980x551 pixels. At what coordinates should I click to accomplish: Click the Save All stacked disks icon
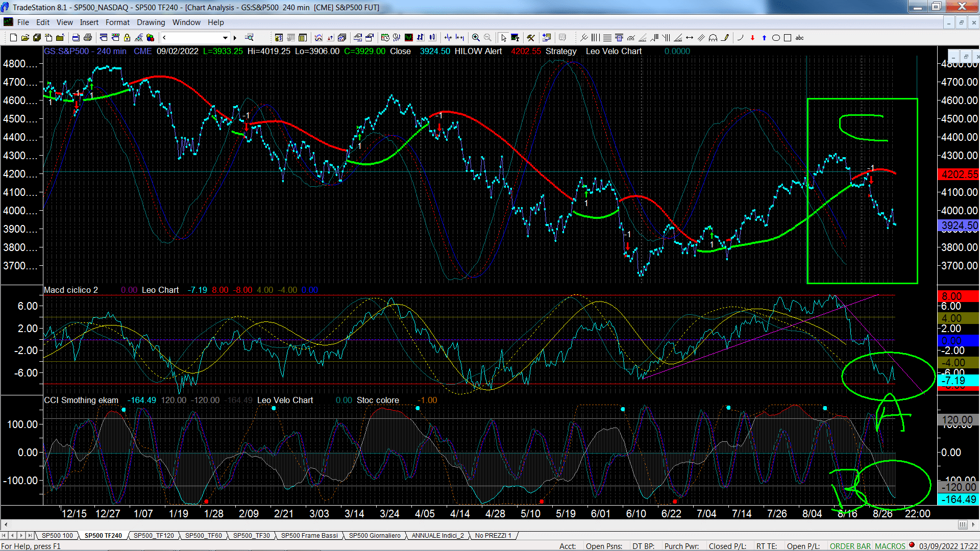37,38
